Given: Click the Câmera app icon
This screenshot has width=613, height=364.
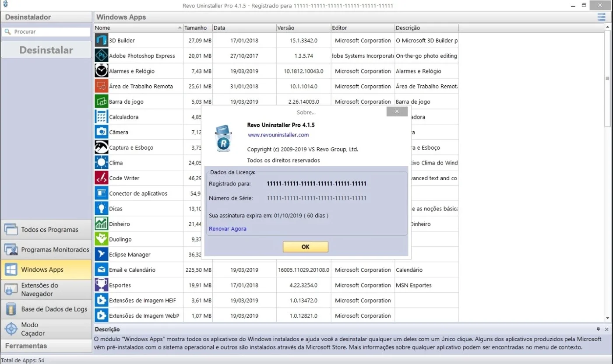Looking at the screenshot, I should 102,132.
